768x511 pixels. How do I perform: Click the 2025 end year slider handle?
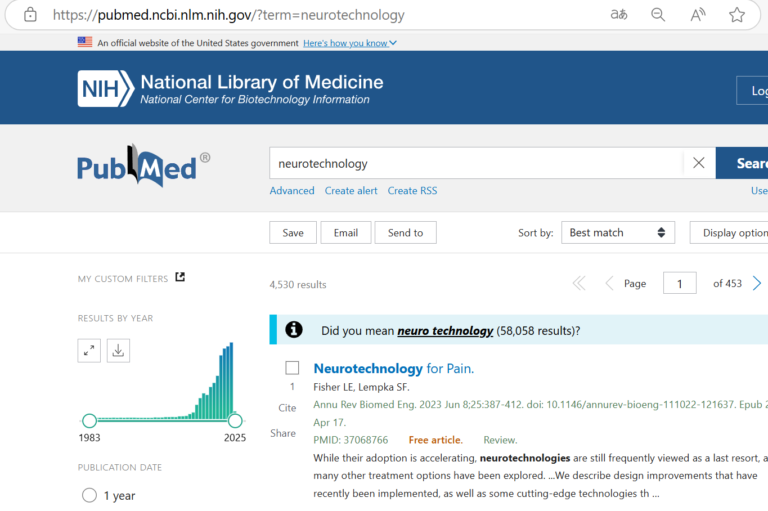pyautogui.click(x=235, y=420)
